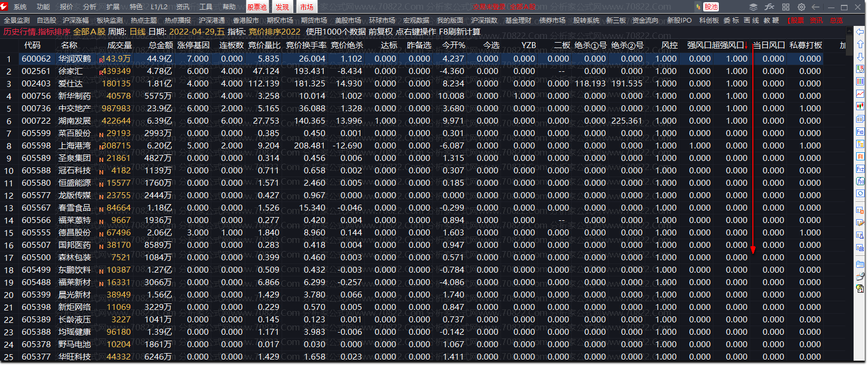Click the back arrow in title bar
The image size is (868, 365).
(816, 7)
